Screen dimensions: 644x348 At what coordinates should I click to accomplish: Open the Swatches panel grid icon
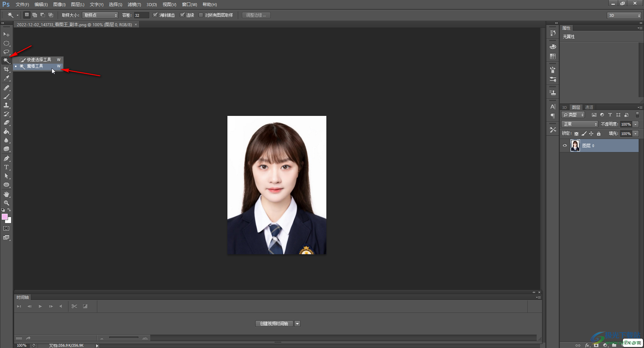point(553,56)
